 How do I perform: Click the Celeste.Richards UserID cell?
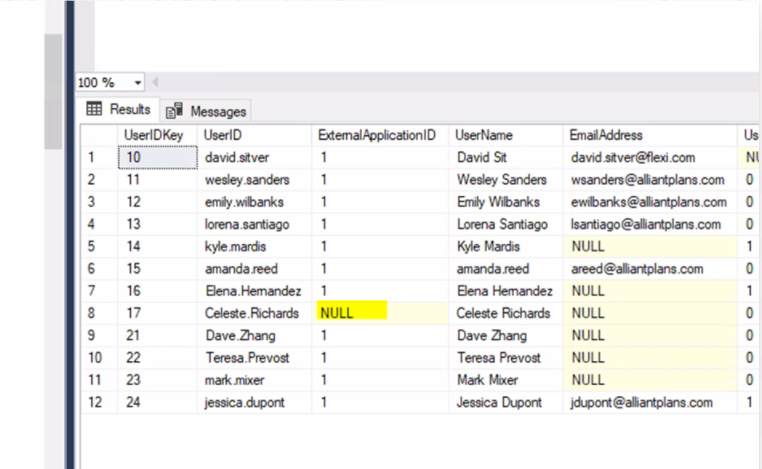click(255, 313)
